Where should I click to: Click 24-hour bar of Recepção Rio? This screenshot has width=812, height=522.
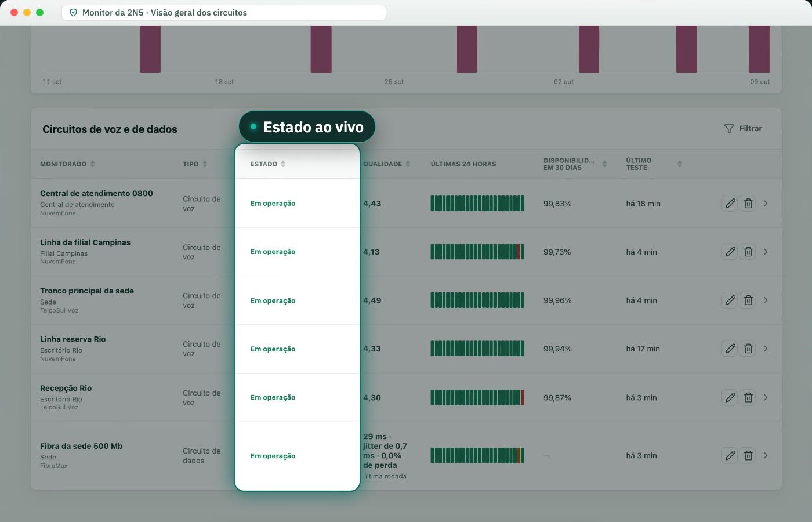[x=477, y=397]
